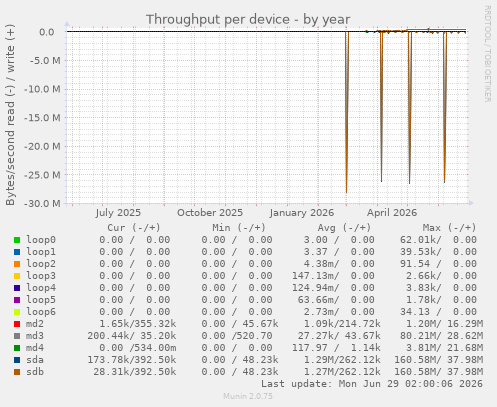The image size is (497, 407).
Task: Click the gray md3 legend swatch
Action: point(17,336)
